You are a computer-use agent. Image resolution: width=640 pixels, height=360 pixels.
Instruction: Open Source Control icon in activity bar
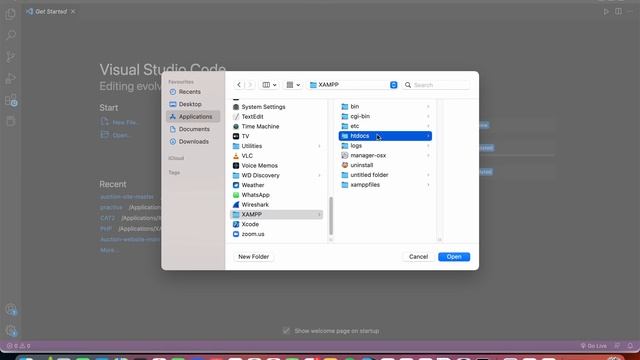tap(11, 57)
